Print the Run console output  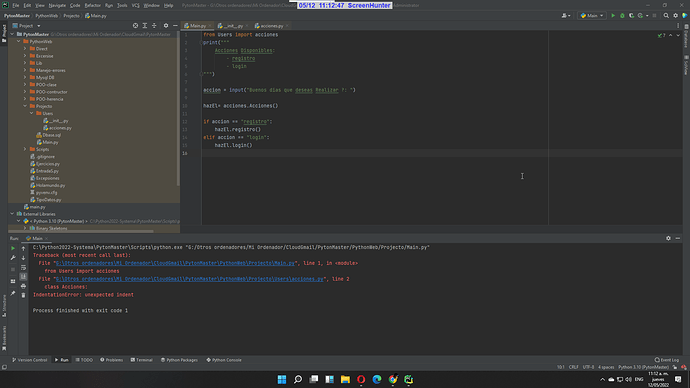[x=23, y=286]
